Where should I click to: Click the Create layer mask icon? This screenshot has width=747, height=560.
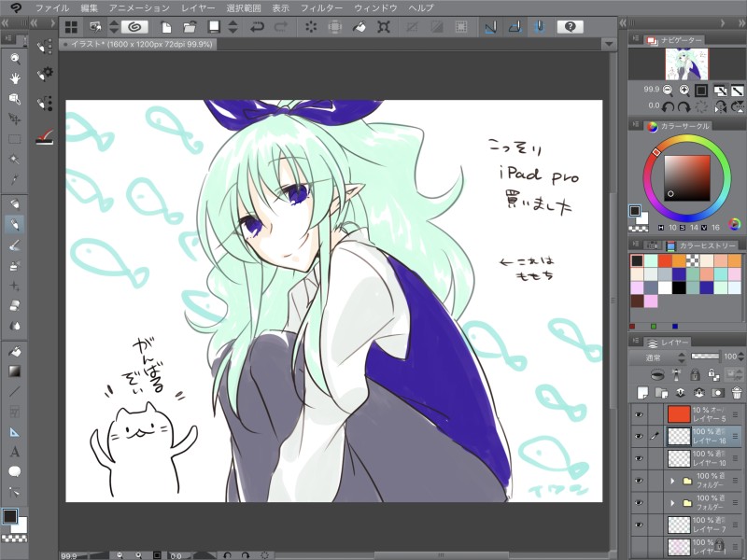pos(717,393)
